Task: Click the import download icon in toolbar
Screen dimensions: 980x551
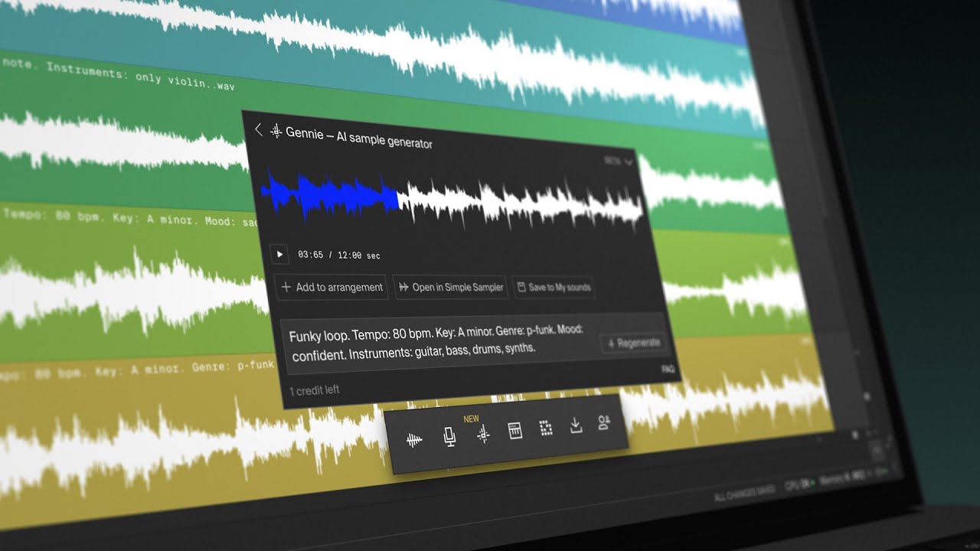Action: 576,425
